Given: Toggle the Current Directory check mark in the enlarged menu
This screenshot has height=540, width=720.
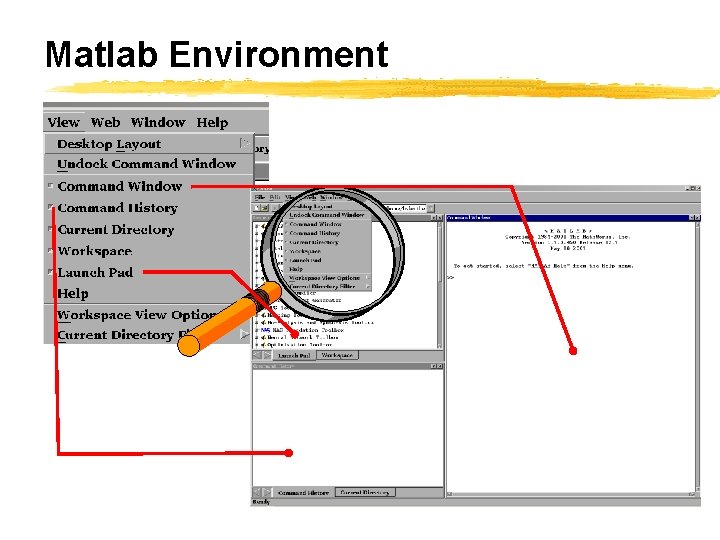Looking at the screenshot, I should [51, 229].
